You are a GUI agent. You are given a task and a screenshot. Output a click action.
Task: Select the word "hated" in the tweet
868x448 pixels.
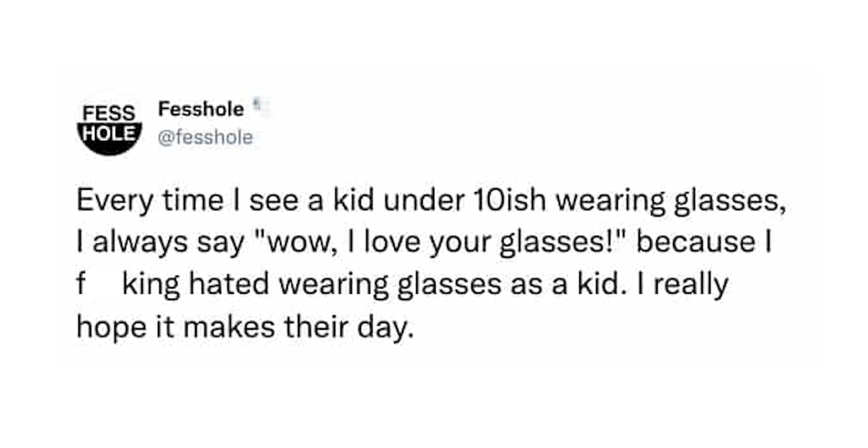(229, 284)
